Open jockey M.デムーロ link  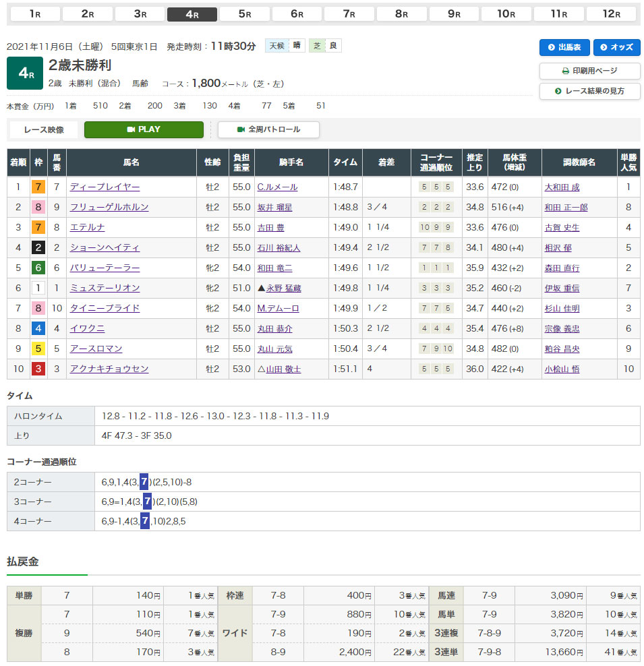(x=278, y=308)
